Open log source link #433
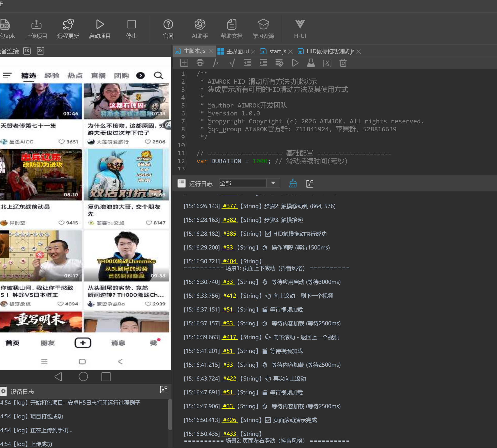This screenshot has width=497, height=448. point(229,434)
